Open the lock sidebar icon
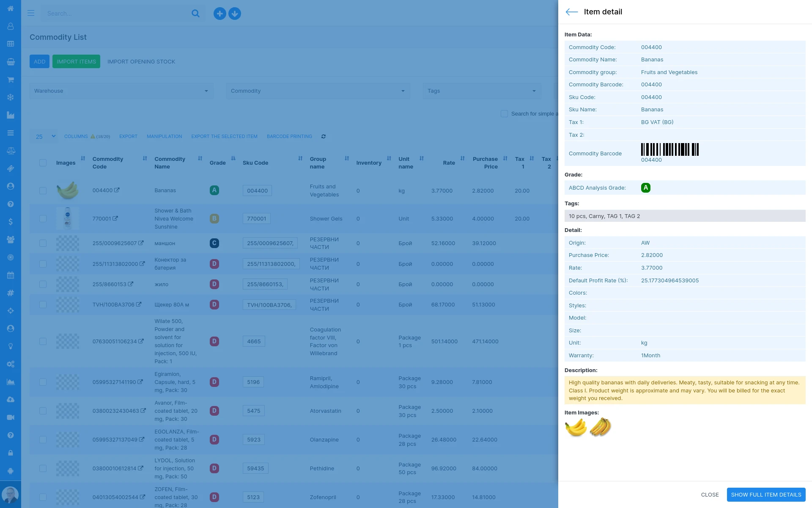 11,453
